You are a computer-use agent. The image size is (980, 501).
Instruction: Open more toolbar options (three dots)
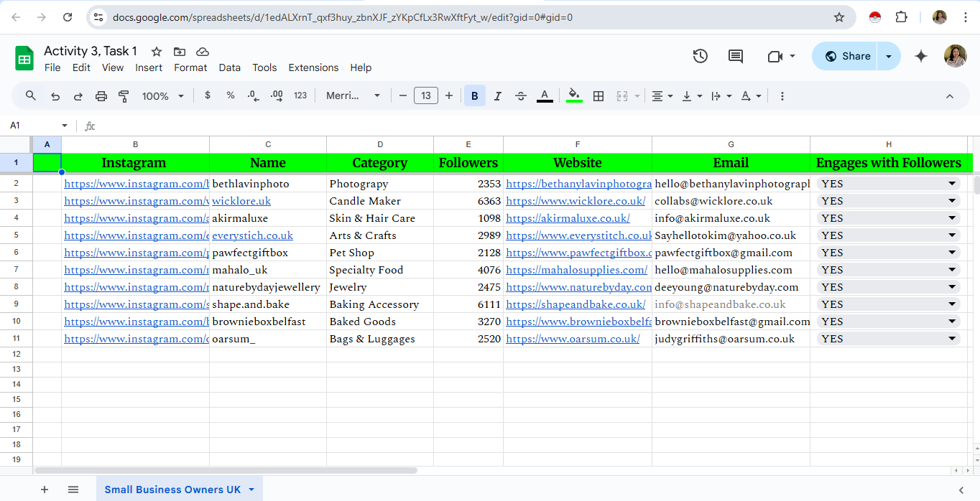782,95
